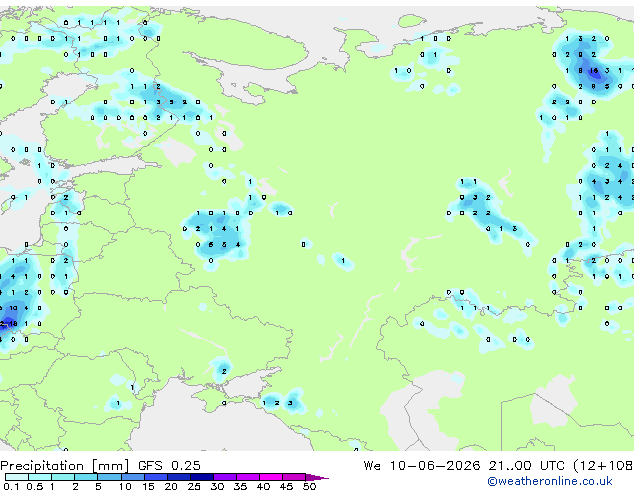Click the "21..00 UTC" time text
634x490 pixels.
tap(526, 466)
